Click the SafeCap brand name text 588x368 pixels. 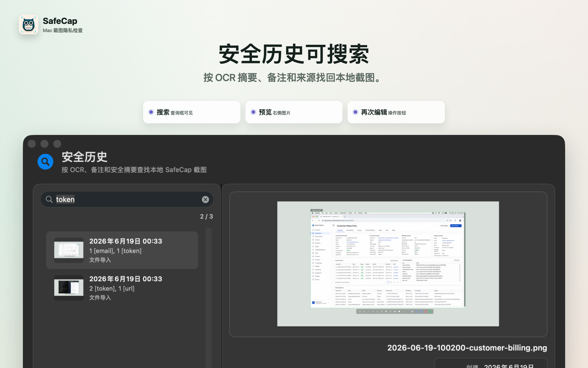click(x=60, y=21)
